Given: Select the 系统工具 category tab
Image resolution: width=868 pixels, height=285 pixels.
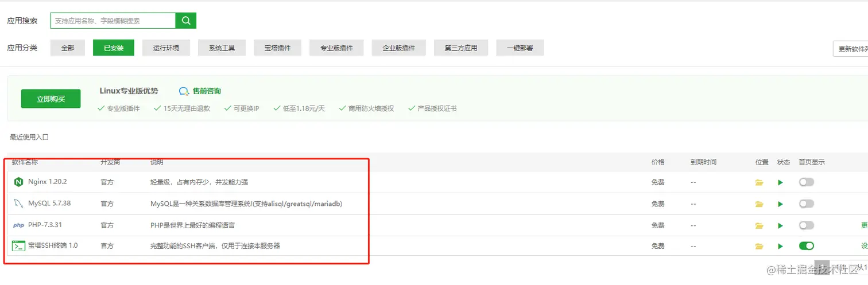Looking at the screenshot, I should [222, 48].
